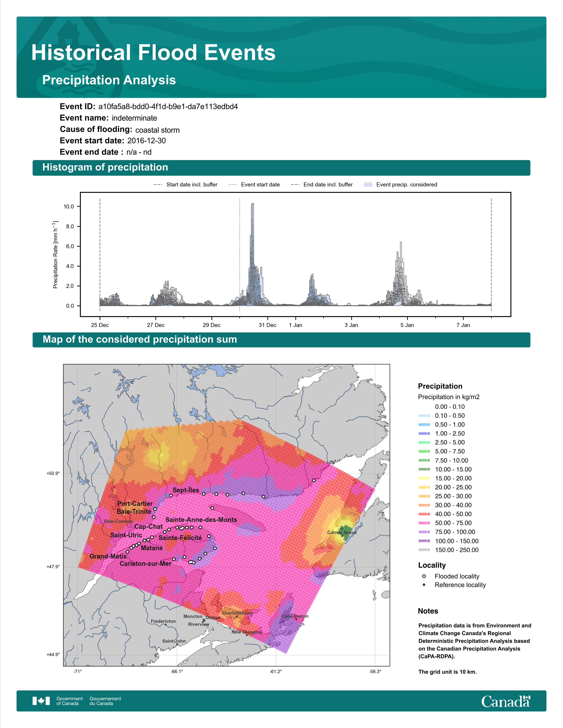Viewport: 563px width, 728px height.
Task: Select the 7.50 - 10.00 precipitation swatch
Action: [x=424, y=460]
